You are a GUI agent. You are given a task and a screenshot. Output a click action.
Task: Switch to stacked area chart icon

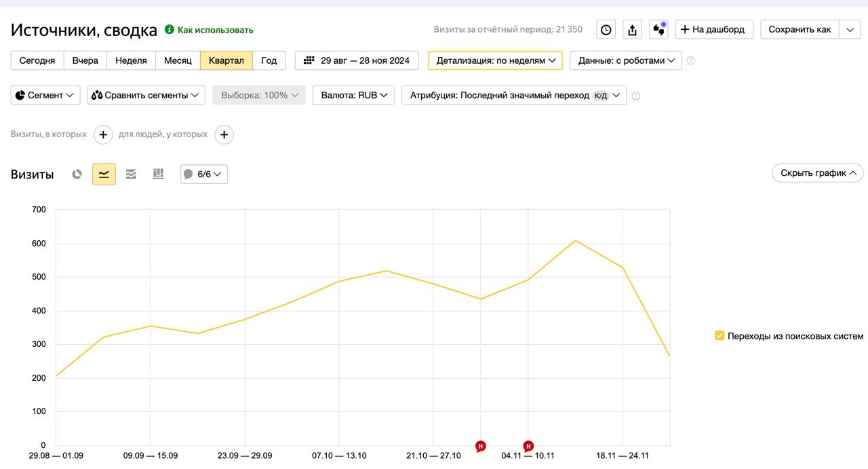[131, 174]
